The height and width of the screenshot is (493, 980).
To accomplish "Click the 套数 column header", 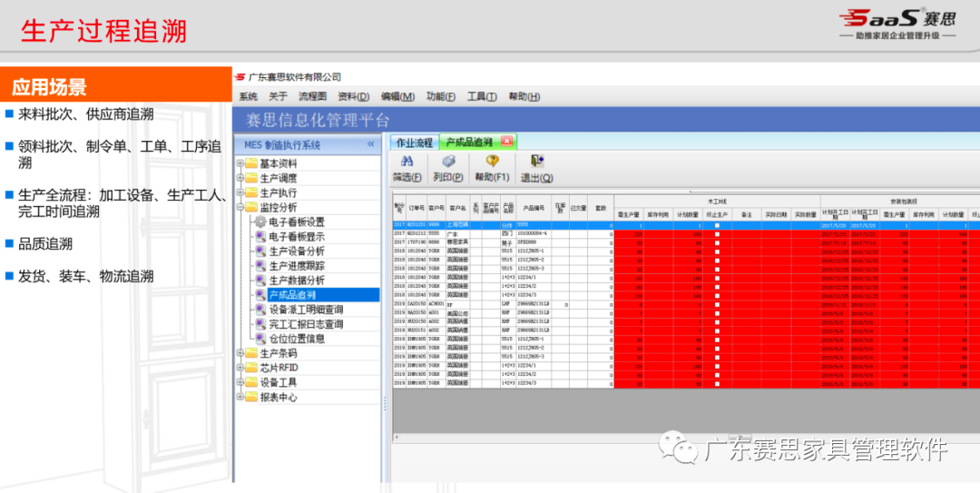I will pyautogui.click(x=601, y=207).
